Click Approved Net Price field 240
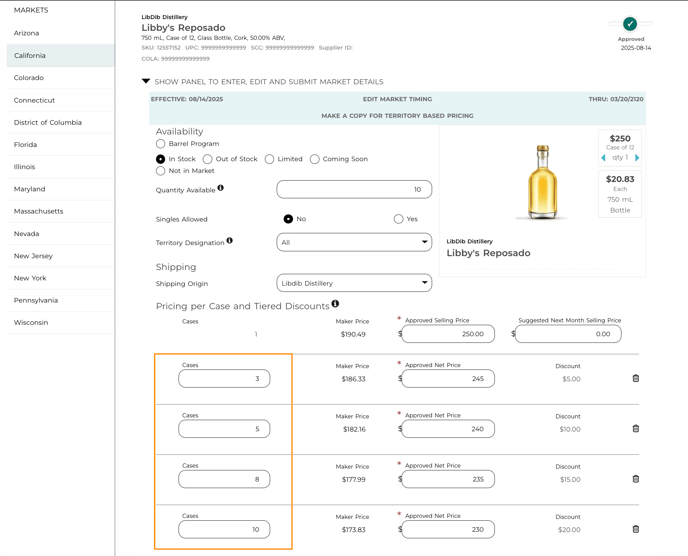The width and height of the screenshot is (688, 556). click(448, 429)
